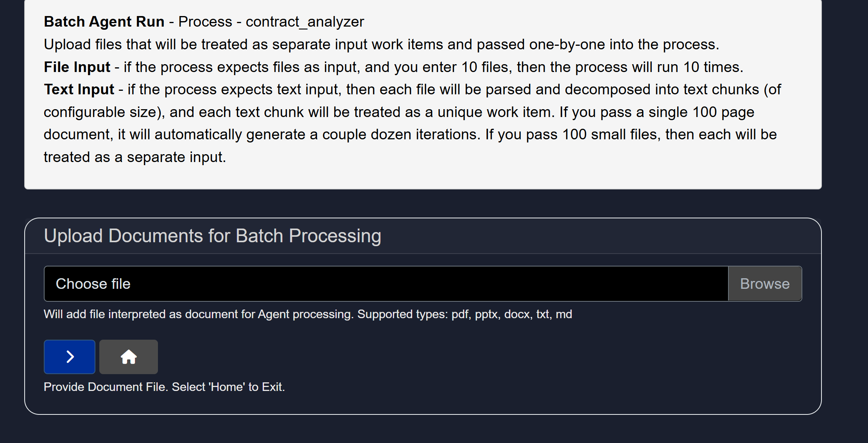Click the bold Text Input label
This screenshot has width=868, height=443.
(x=79, y=90)
